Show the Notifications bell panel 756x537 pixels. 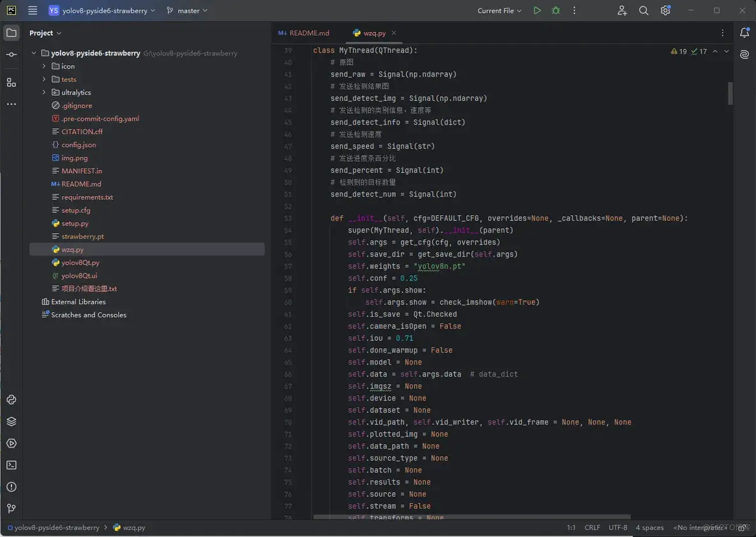pos(745,33)
